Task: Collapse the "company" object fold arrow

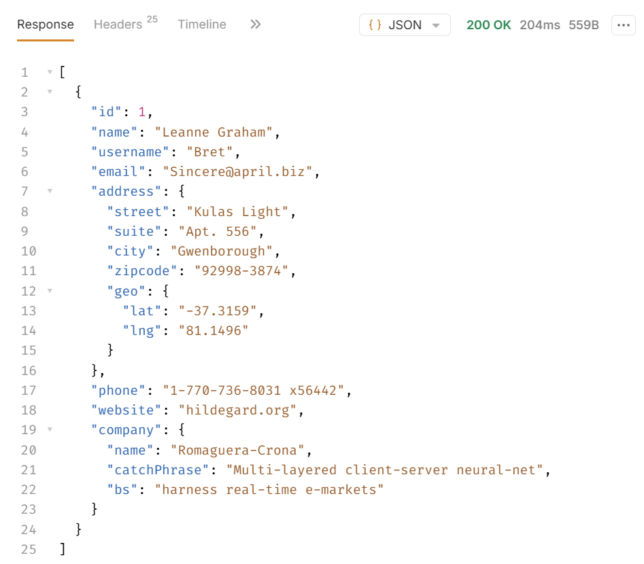Action: point(50,430)
